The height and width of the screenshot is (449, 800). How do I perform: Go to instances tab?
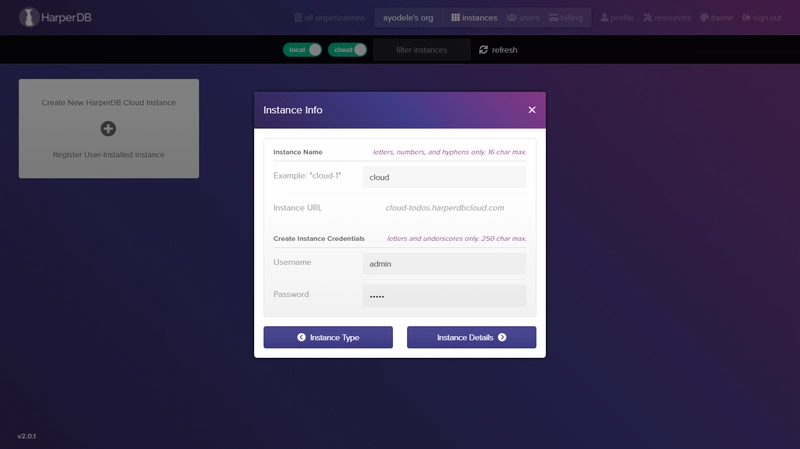pyautogui.click(x=474, y=18)
